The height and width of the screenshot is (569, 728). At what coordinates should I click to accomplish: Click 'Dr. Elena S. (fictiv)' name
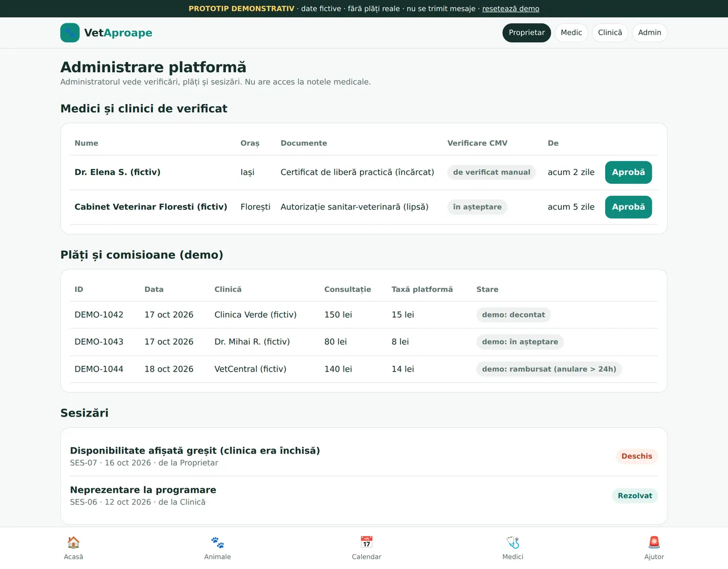(x=118, y=172)
